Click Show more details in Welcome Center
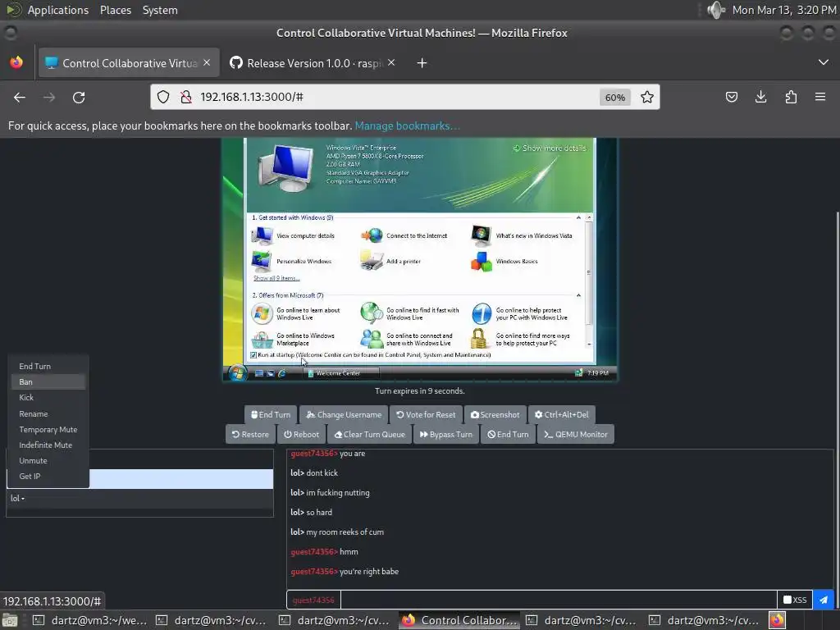 (550, 148)
